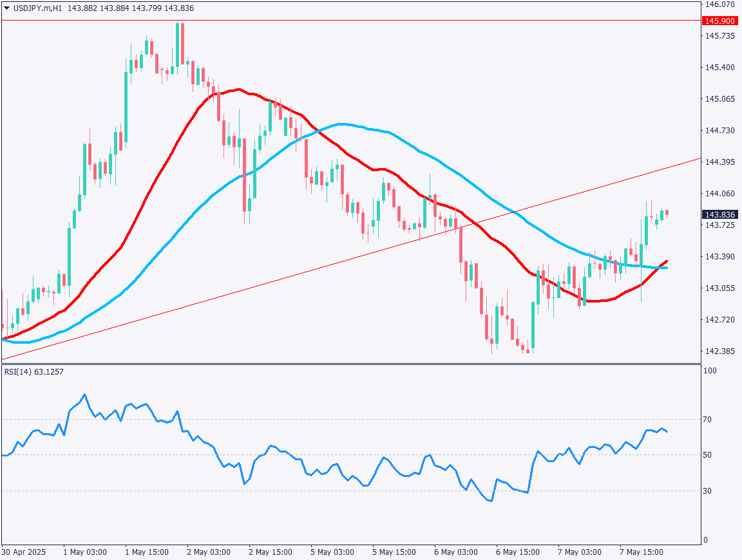Click the 7 May 15:00 time label
The height and width of the screenshot is (560, 742).
click(641, 552)
